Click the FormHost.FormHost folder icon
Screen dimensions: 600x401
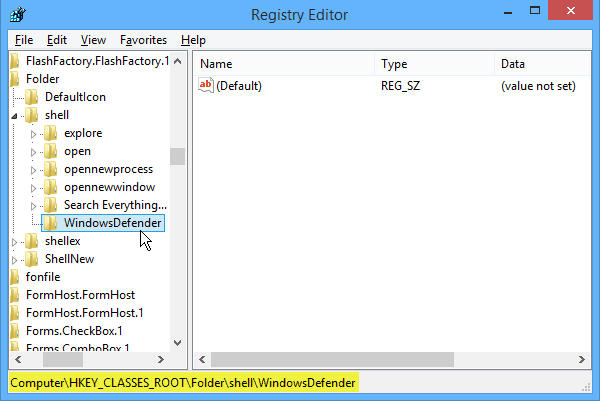click(15, 295)
